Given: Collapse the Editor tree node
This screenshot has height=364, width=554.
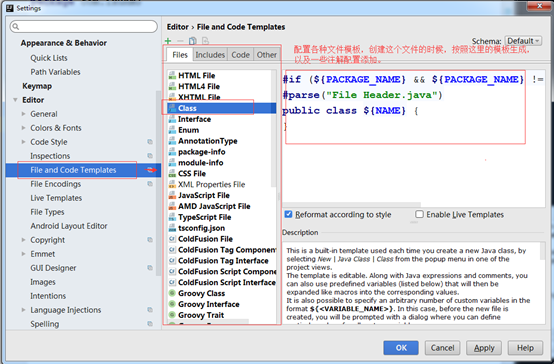Looking at the screenshot, I should [x=15, y=100].
